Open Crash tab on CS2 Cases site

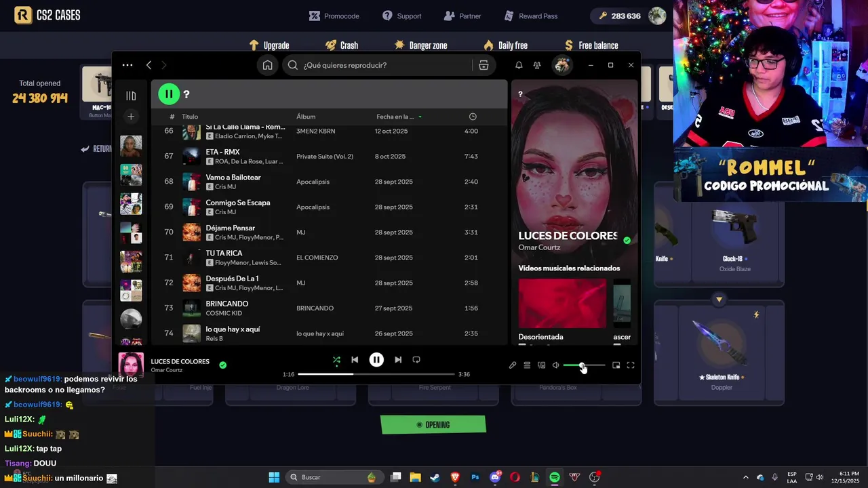click(341, 45)
